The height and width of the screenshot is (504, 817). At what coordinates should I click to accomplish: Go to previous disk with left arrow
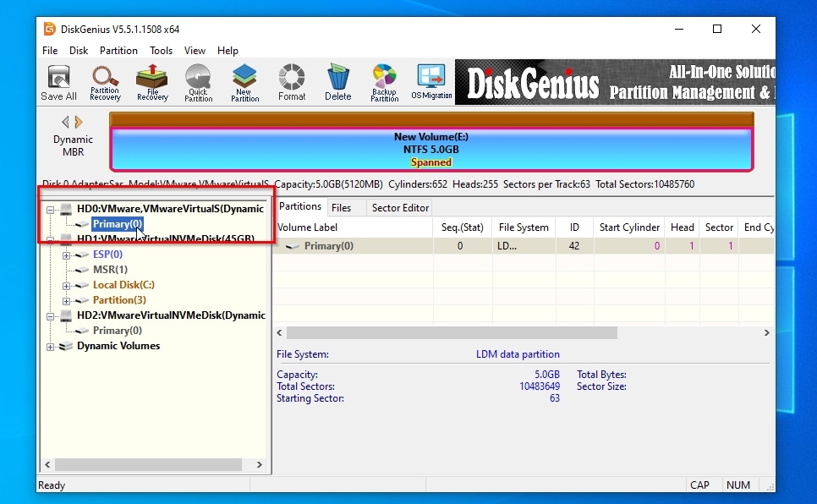pyautogui.click(x=65, y=122)
